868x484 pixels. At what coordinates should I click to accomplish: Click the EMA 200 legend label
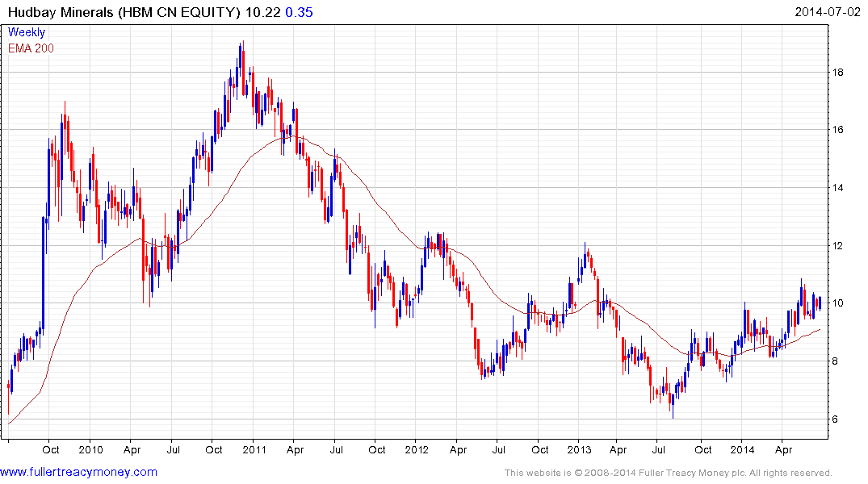(31, 48)
